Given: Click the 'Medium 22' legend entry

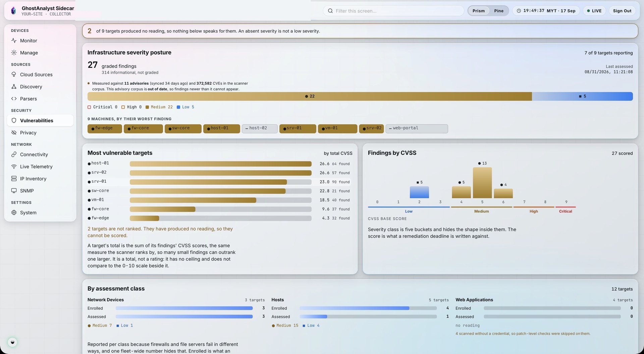Looking at the screenshot, I should click(159, 107).
